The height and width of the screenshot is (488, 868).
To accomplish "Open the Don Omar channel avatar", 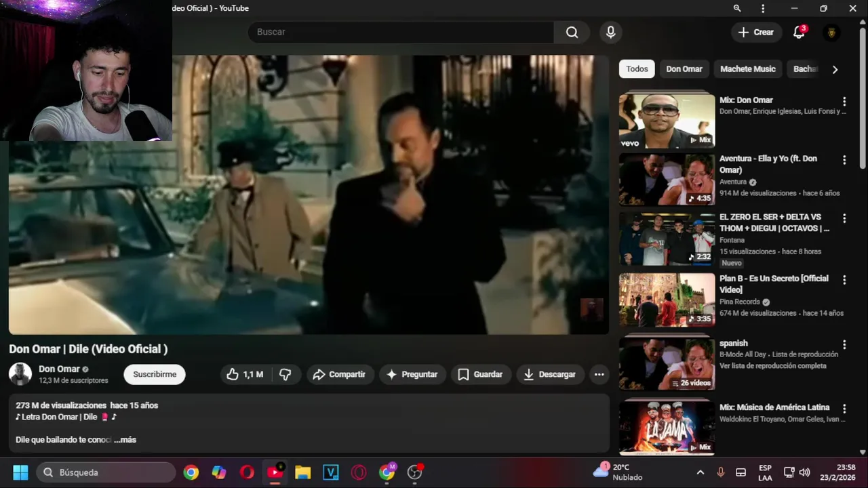I will (20, 374).
